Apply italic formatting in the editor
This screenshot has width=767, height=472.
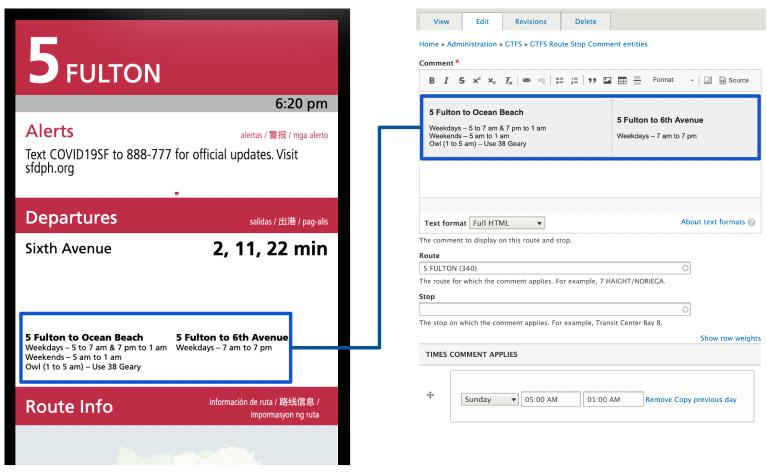click(x=445, y=79)
